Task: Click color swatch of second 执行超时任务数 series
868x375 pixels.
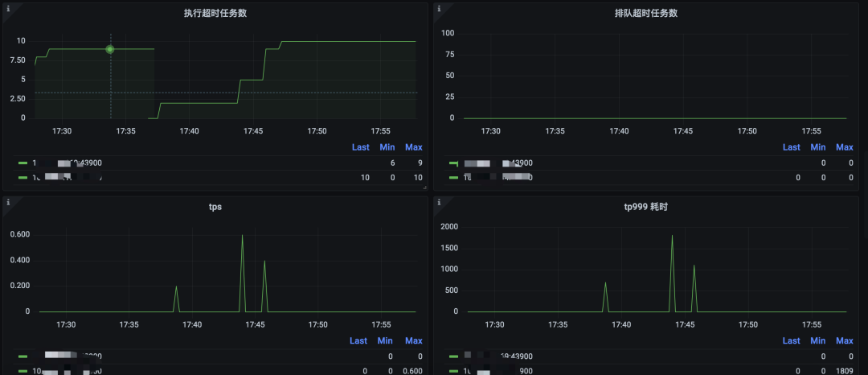Action: 23,178
